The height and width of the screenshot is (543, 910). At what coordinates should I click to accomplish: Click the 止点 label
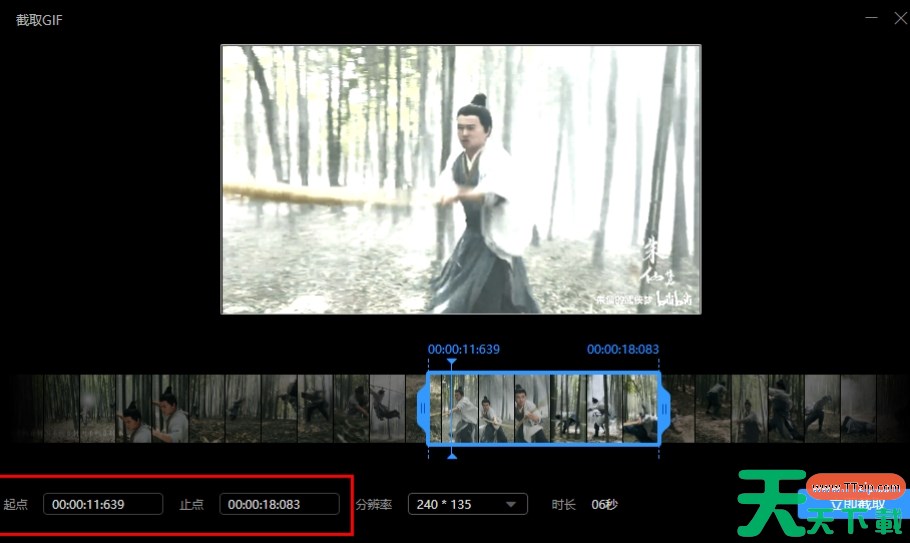[x=192, y=504]
